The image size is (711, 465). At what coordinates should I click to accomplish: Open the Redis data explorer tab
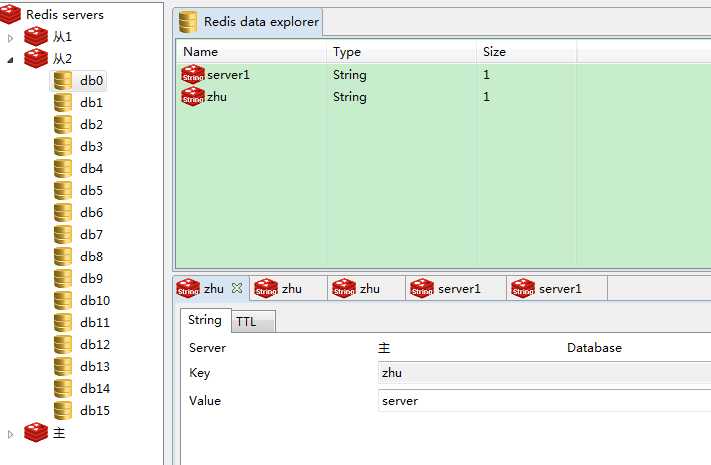click(x=248, y=22)
